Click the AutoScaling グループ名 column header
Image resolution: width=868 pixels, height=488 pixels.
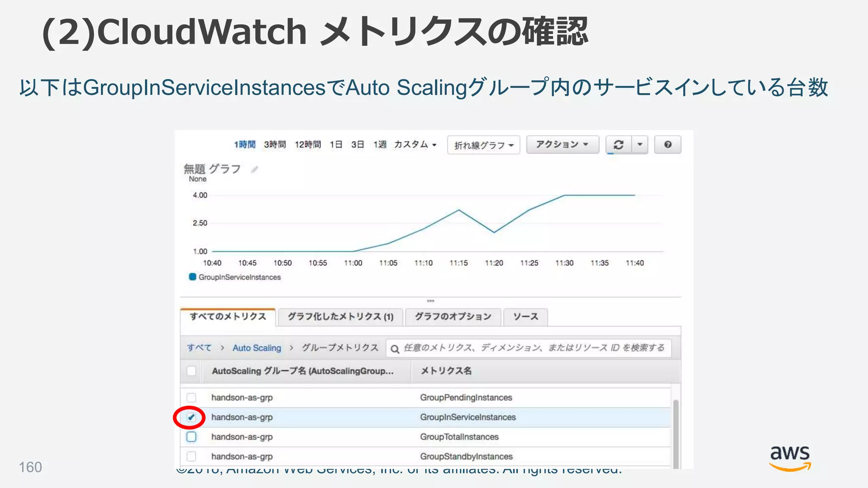click(303, 371)
